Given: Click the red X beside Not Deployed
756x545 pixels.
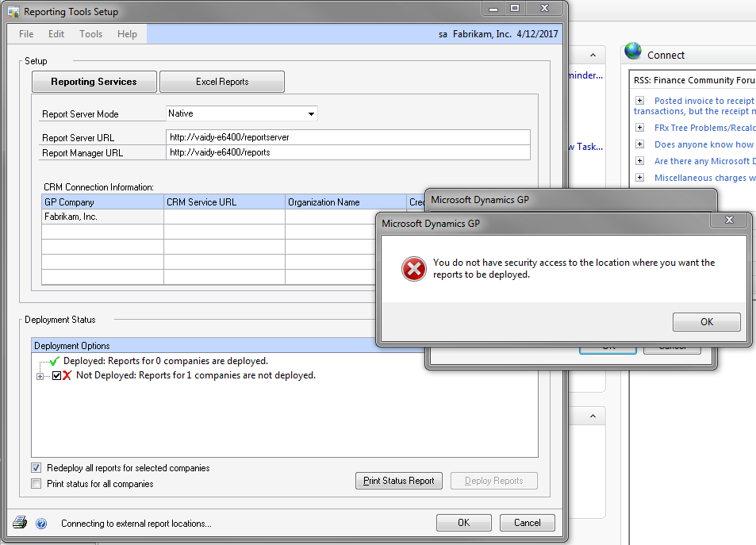Looking at the screenshot, I should tap(67, 376).
